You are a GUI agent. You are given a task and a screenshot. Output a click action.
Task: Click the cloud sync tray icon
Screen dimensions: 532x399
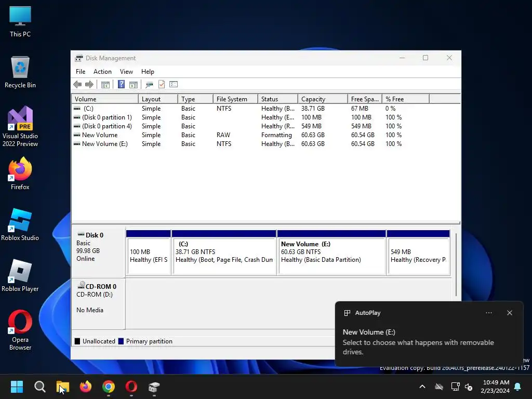[x=439, y=387]
